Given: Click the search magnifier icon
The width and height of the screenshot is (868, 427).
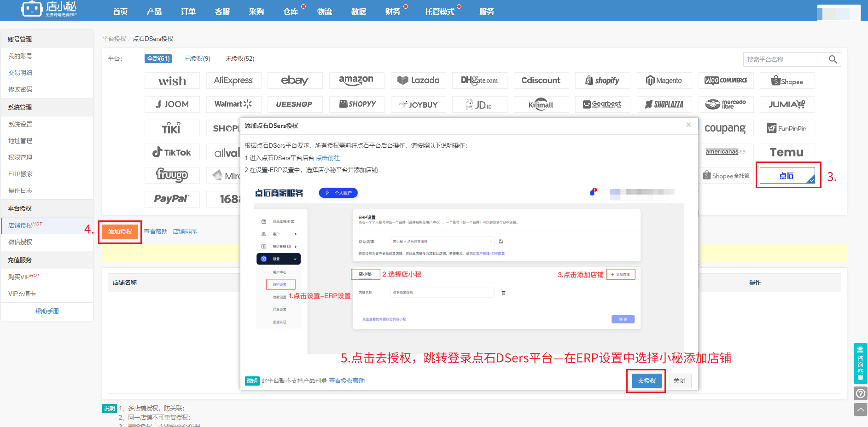Looking at the screenshot, I should (833, 59).
